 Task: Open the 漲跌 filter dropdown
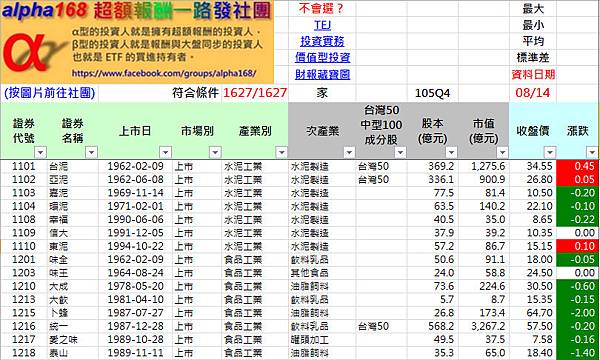(x=592, y=152)
